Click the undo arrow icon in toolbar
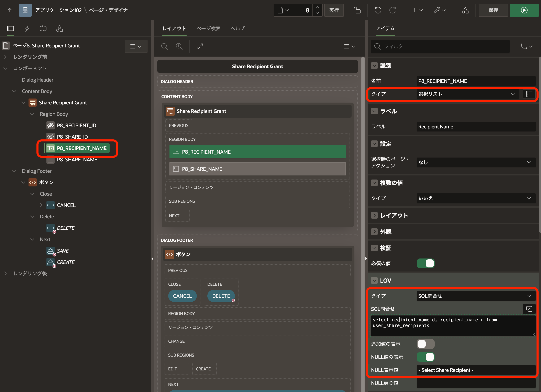This screenshot has width=541, height=392. click(378, 10)
